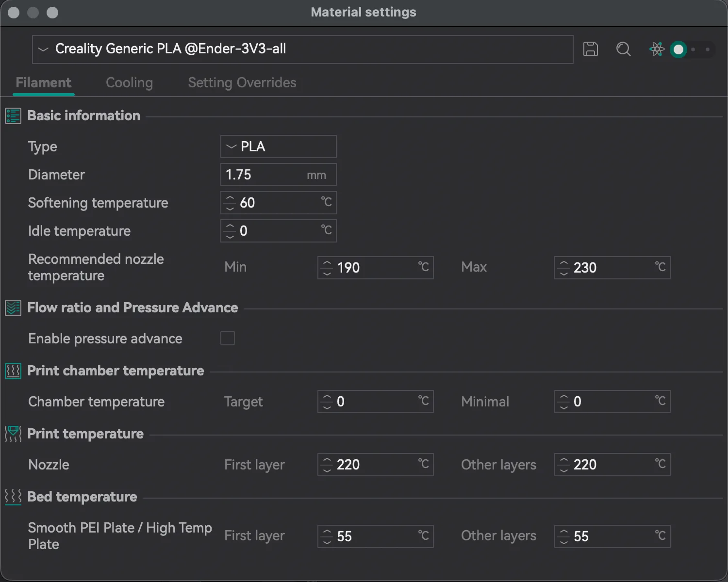Open the filament Type dropdown
The height and width of the screenshot is (582, 728).
279,146
